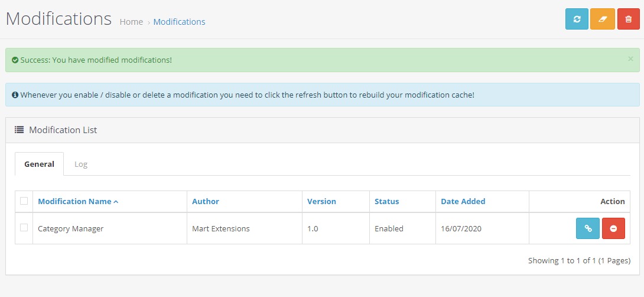
Task: Sort the list by Status
Action: [x=387, y=202]
